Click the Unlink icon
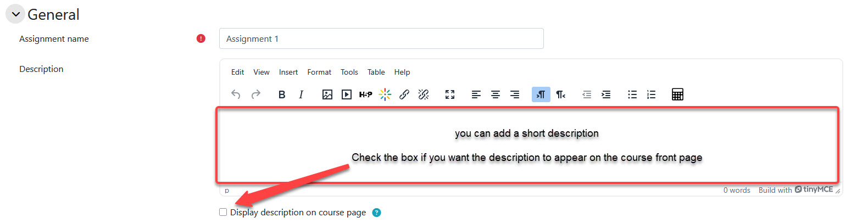Viewport: 868px width, 223px height. pos(424,94)
